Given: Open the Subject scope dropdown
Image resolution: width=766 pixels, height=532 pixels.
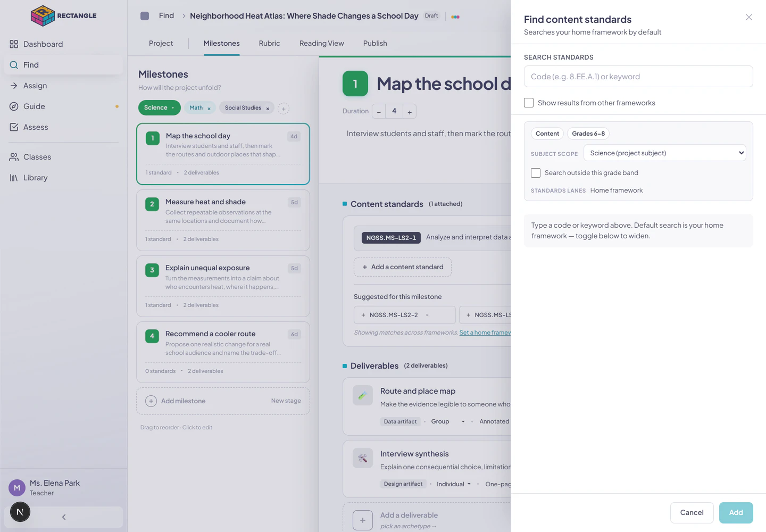Looking at the screenshot, I should click(665, 153).
